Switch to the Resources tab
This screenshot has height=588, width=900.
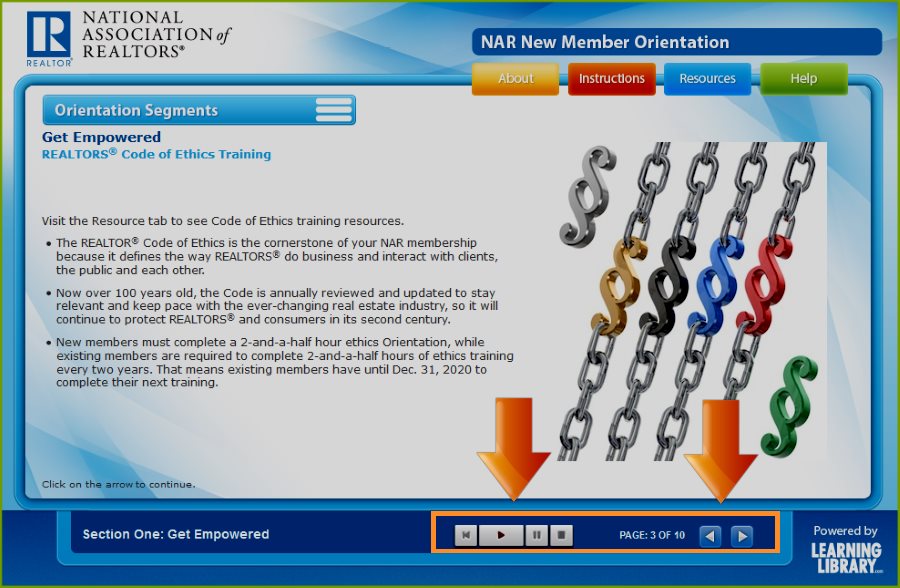[707, 79]
